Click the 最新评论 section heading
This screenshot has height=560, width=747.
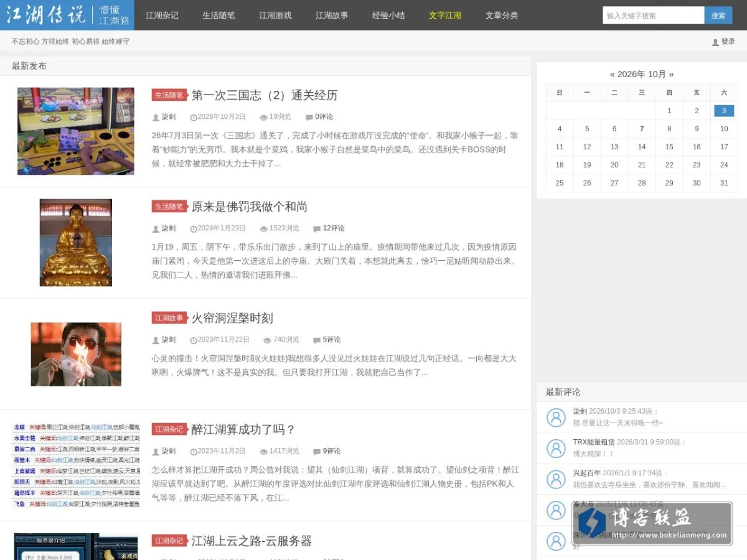pos(563,392)
